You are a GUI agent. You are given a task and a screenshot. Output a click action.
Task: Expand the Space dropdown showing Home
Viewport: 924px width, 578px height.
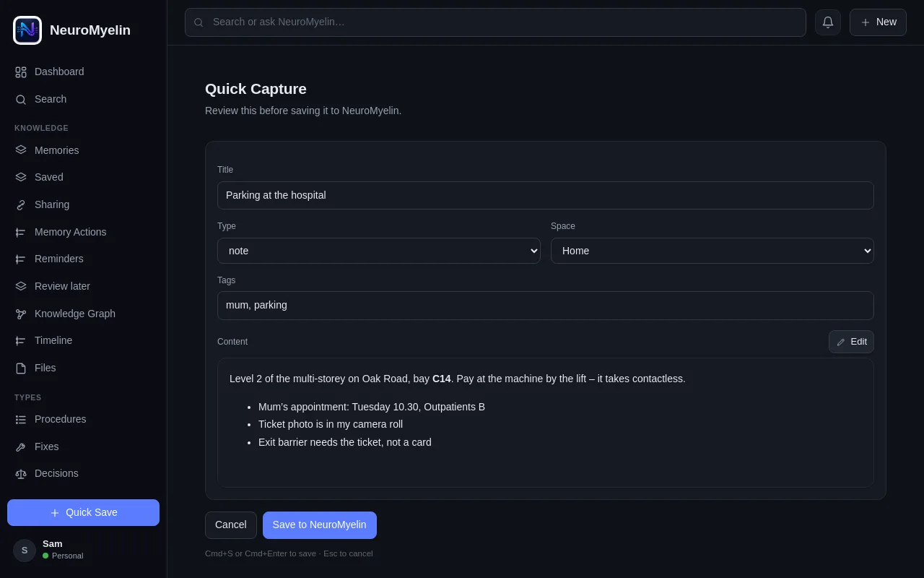[x=712, y=251]
